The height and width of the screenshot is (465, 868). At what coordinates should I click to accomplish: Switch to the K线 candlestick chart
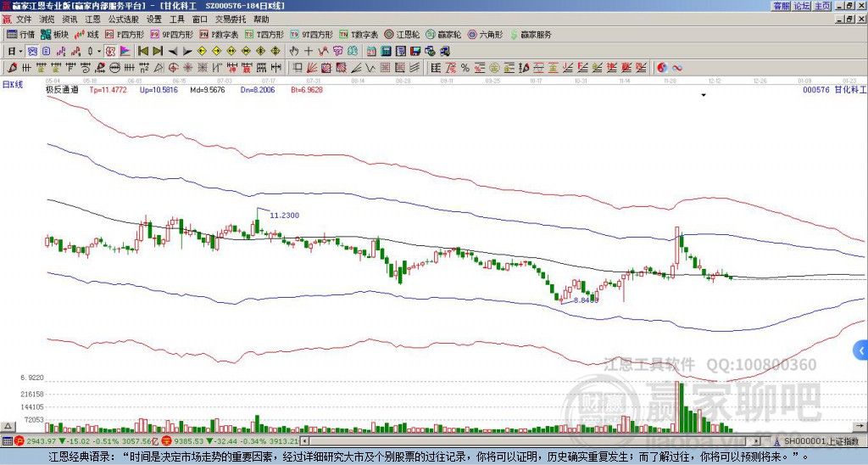pyautogui.click(x=86, y=35)
